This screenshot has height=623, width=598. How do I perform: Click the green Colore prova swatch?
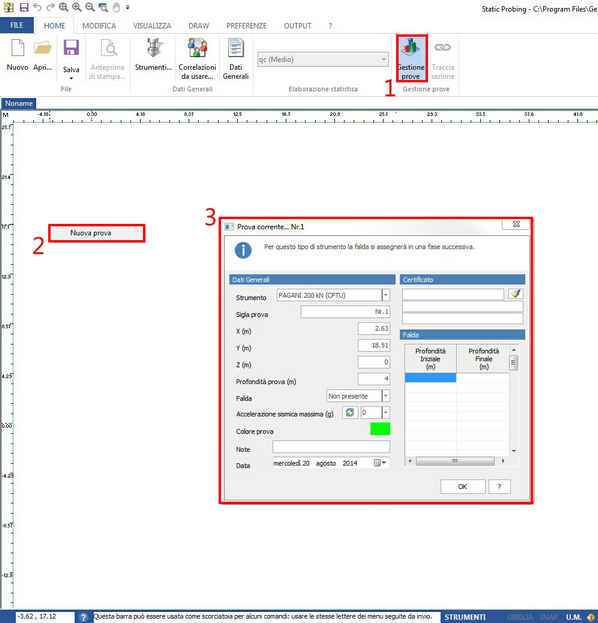[380, 429]
